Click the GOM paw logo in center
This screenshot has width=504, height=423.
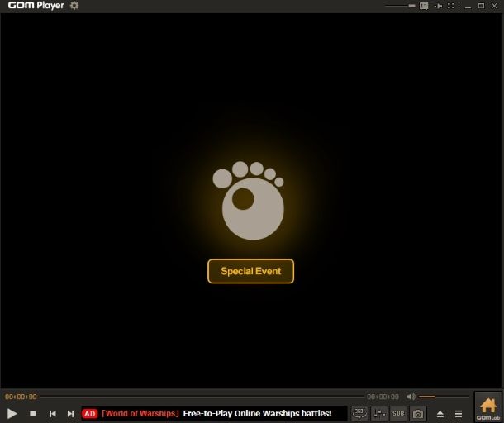click(x=249, y=201)
